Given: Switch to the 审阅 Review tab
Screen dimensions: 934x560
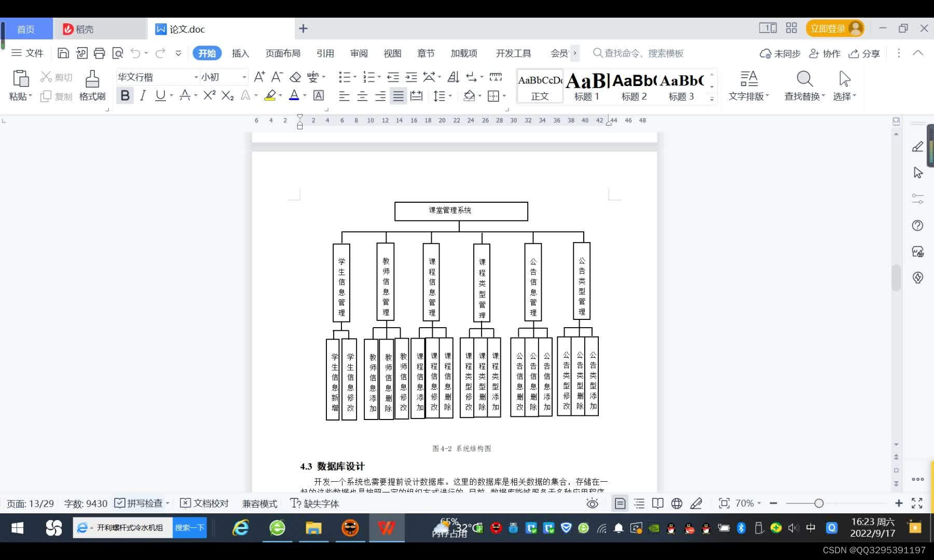Looking at the screenshot, I should [359, 53].
